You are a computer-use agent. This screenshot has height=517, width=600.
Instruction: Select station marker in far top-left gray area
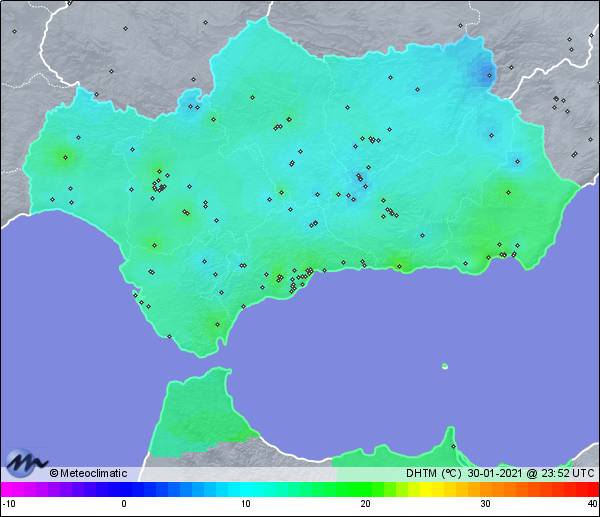[x=15, y=31]
